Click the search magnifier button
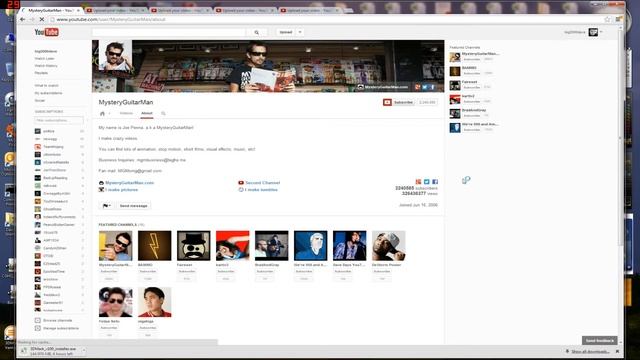 tap(256, 32)
